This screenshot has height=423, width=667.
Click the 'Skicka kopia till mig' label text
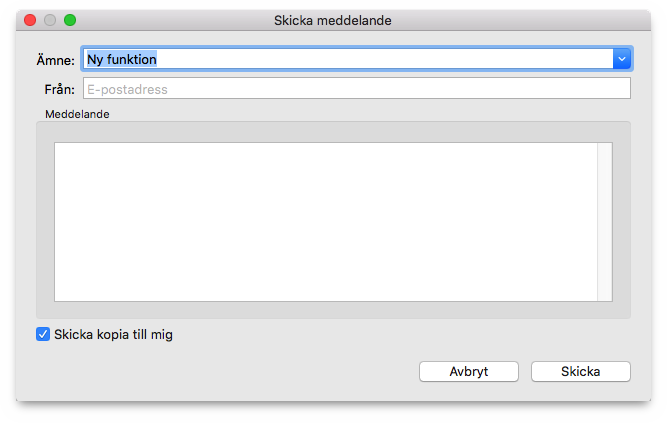click(x=113, y=334)
